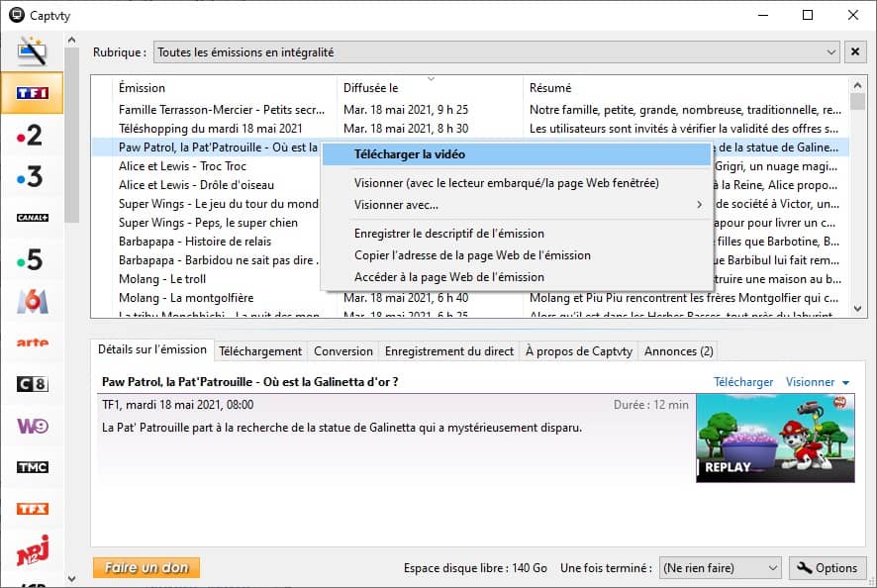
Task: Click the 'Espace disque libre : 140 Go' status text
Action: point(475,568)
